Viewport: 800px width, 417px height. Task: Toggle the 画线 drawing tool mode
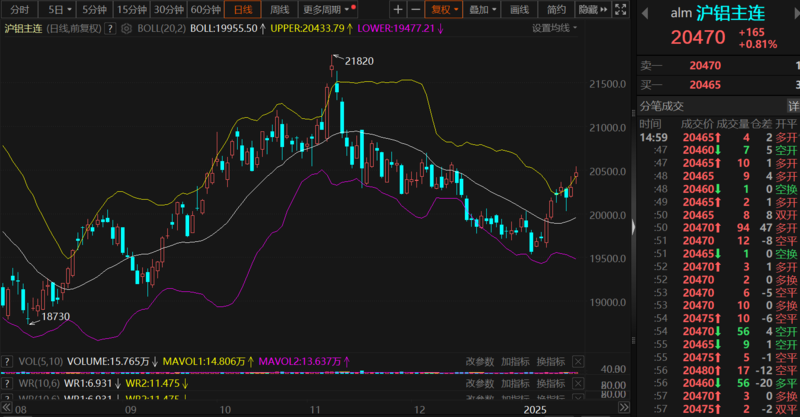tap(519, 9)
